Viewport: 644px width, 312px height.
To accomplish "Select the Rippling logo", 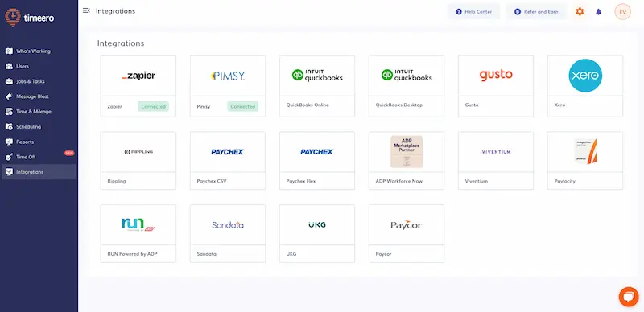I will pos(138,152).
